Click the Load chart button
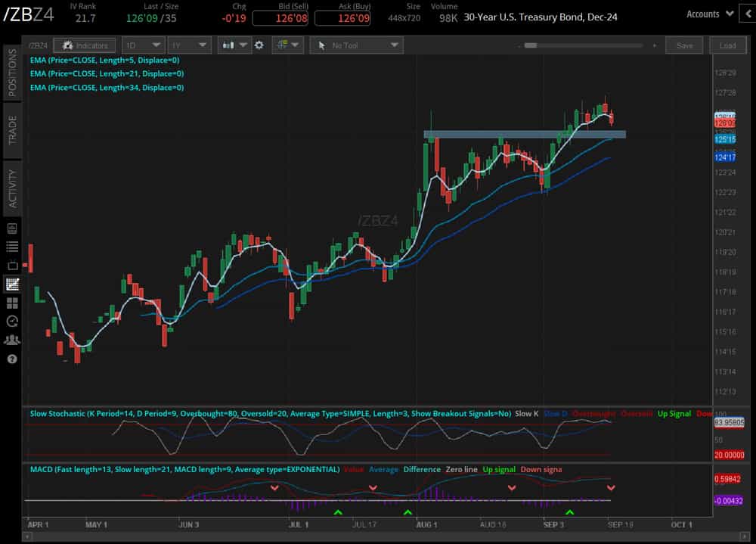 [727, 45]
